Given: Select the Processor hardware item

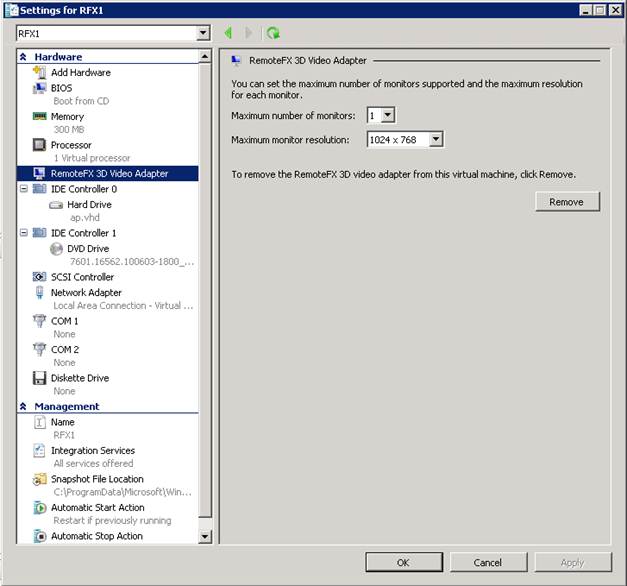Looking at the screenshot, I should coord(71,145).
